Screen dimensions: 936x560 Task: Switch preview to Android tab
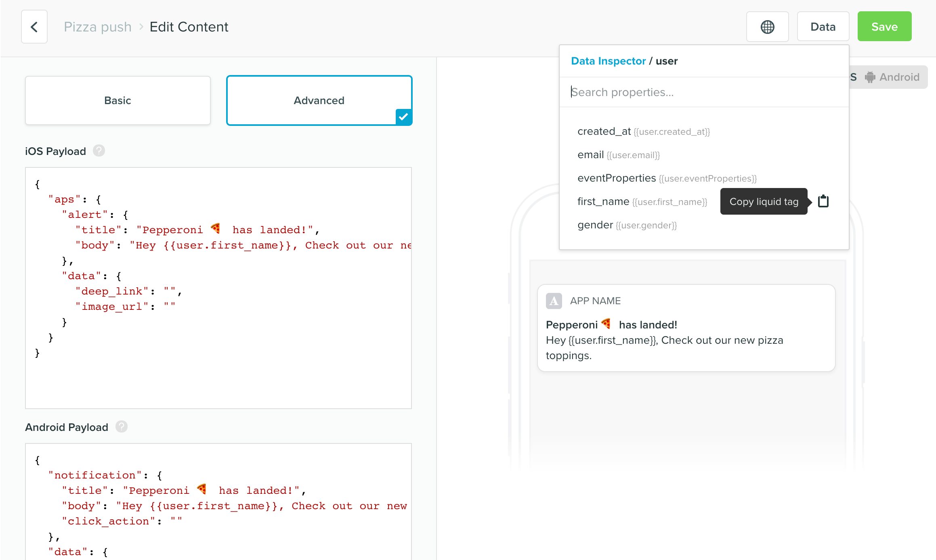[898, 77]
